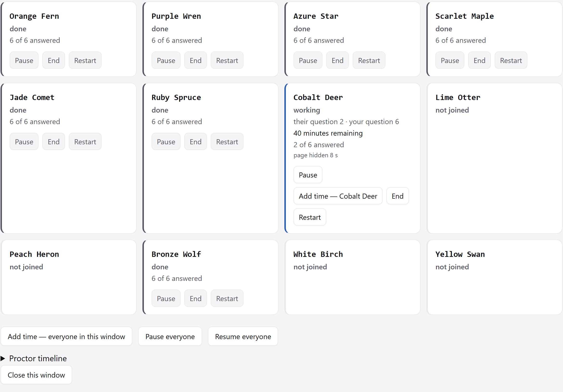563x392 pixels.
Task: Select the Yellow Swan card name
Action: [x=460, y=254]
